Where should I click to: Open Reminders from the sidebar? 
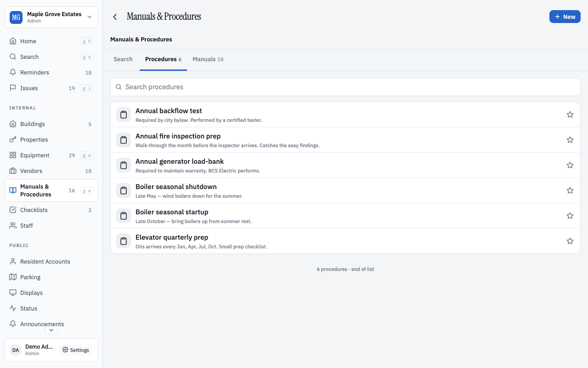click(51, 72)
